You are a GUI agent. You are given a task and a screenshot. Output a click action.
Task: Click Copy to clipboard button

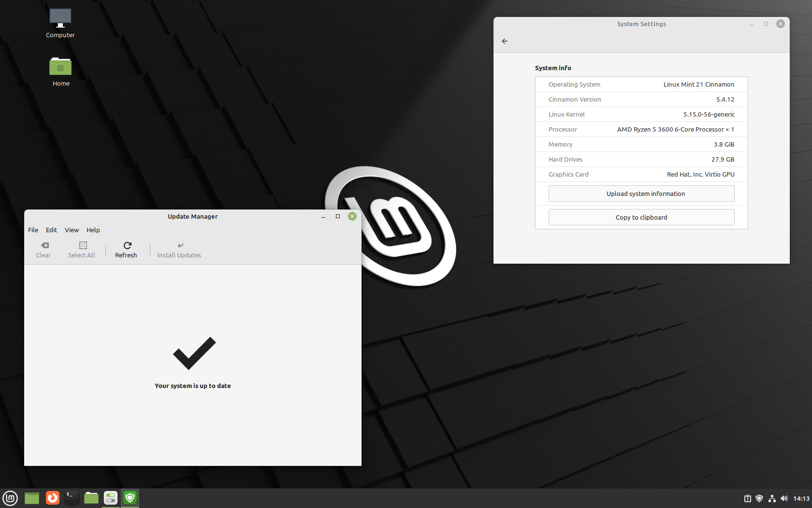641,217
